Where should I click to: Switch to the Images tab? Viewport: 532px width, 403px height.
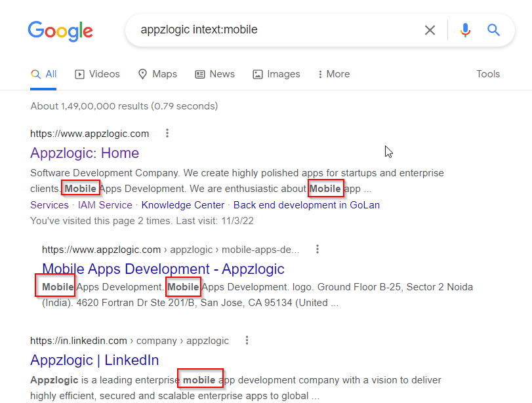coord(276,74)
